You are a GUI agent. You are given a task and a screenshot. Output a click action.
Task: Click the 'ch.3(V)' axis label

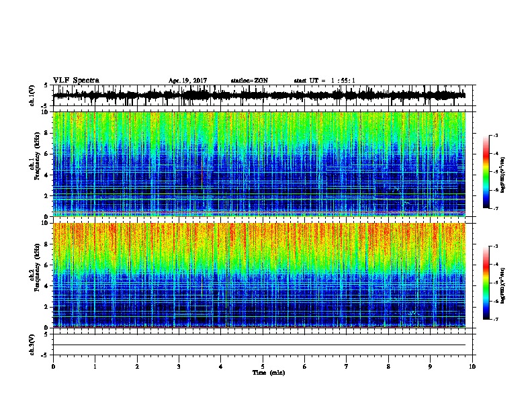coord(32,345)
